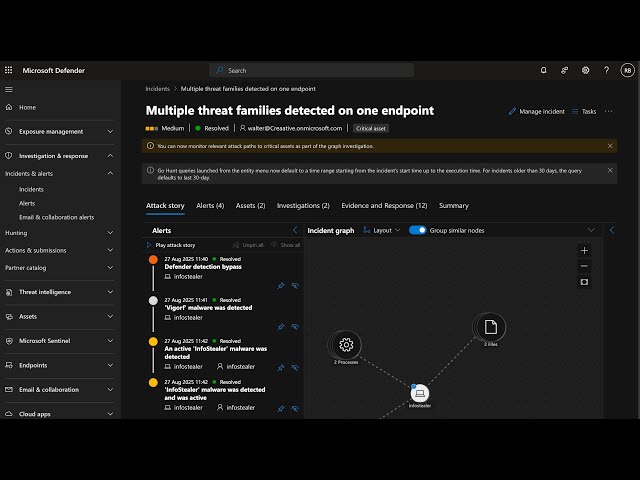Pin the active 'InfoStealer' malware alert
640x480 pixels.
click(281, 368)
